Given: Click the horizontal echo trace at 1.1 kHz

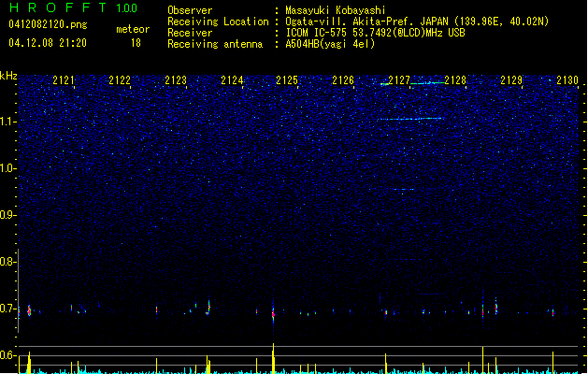Looking at the screenshot, I should click(409, 119).
